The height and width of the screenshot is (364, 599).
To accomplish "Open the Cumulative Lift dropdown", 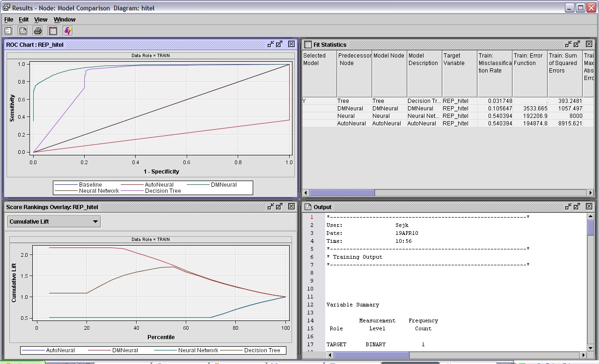I will click(54, 221).
